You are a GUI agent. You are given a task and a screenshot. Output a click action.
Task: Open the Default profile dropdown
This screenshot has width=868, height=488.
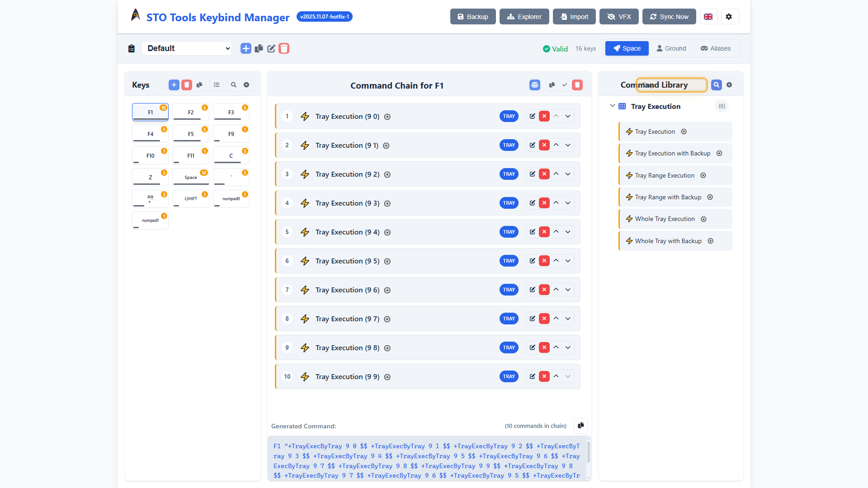point(187,48)
